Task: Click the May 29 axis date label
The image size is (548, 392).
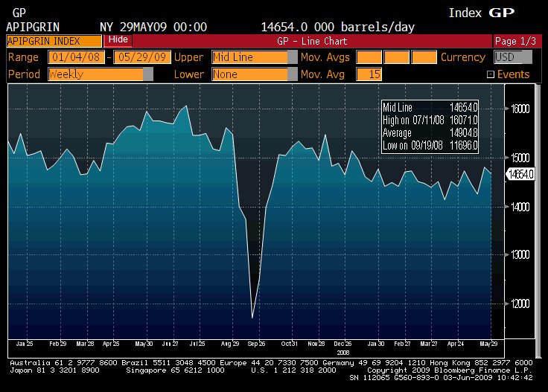Action: pyautogui.click(x=488, y=344)
